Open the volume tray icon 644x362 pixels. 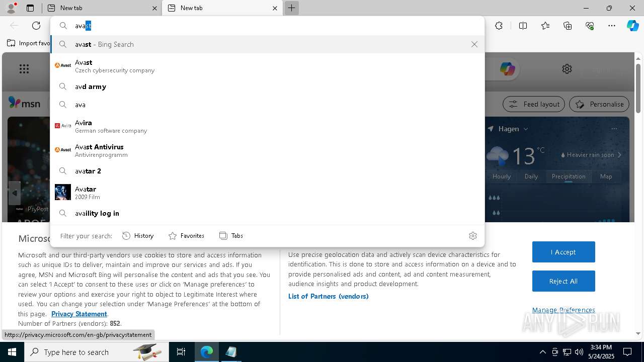(x=579, y=352)
